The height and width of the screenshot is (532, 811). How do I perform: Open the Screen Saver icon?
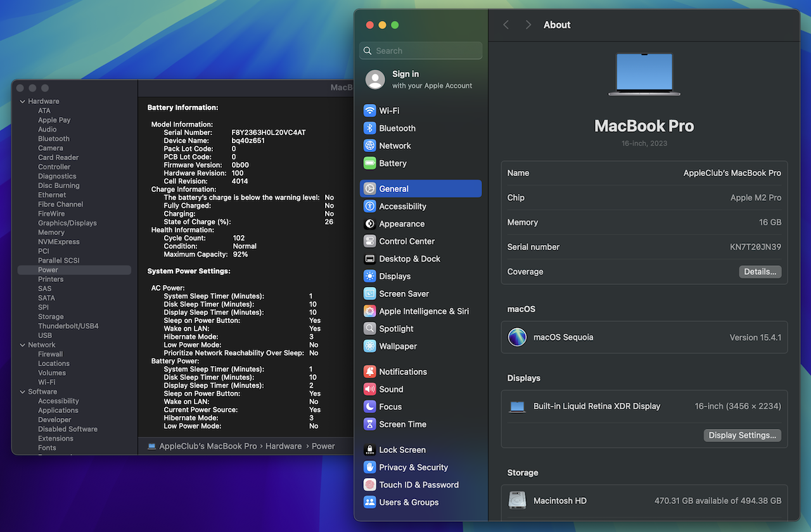370,294
